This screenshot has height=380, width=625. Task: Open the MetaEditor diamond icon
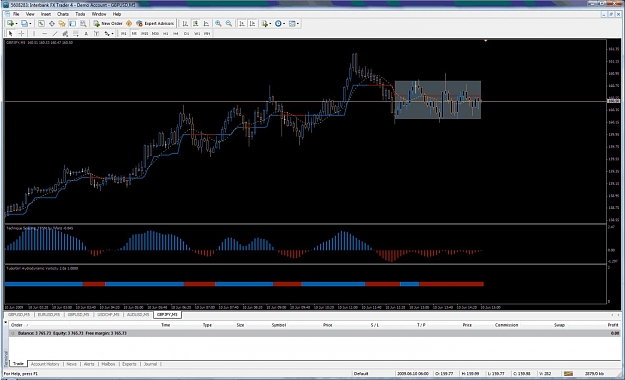tap(129, 24)
